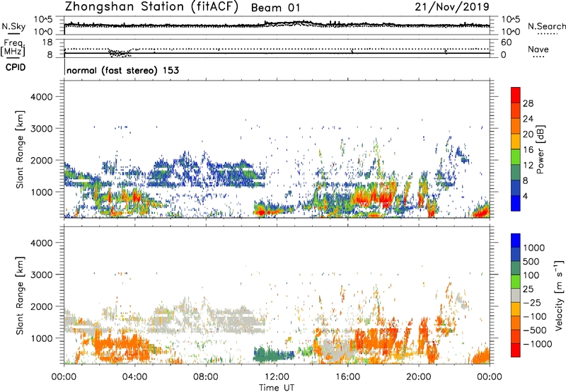Click the "16" Power color bar label
566x392 pixels.
(x=528, y=150)
